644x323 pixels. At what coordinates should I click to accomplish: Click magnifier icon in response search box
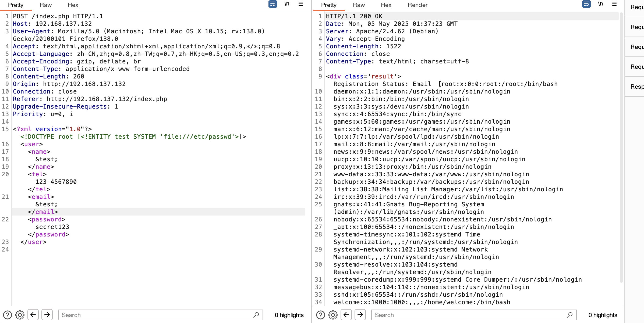(569, 315)
